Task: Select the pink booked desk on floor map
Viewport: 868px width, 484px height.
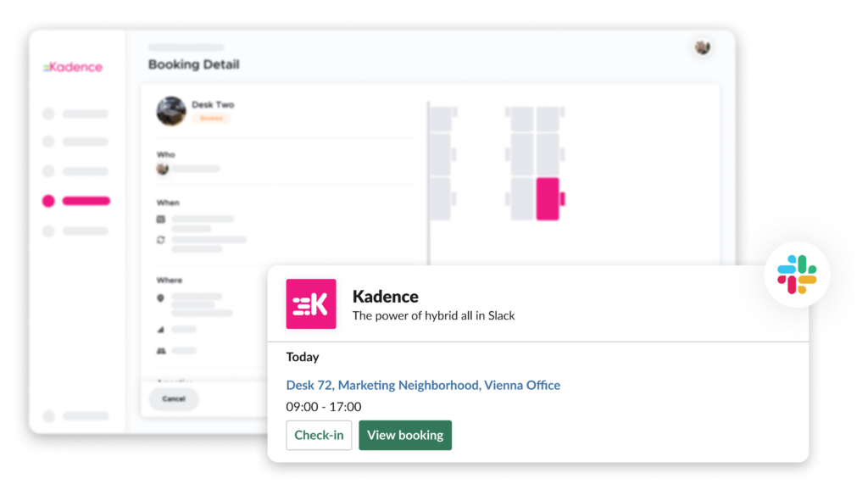Action: tap(548, 199)
